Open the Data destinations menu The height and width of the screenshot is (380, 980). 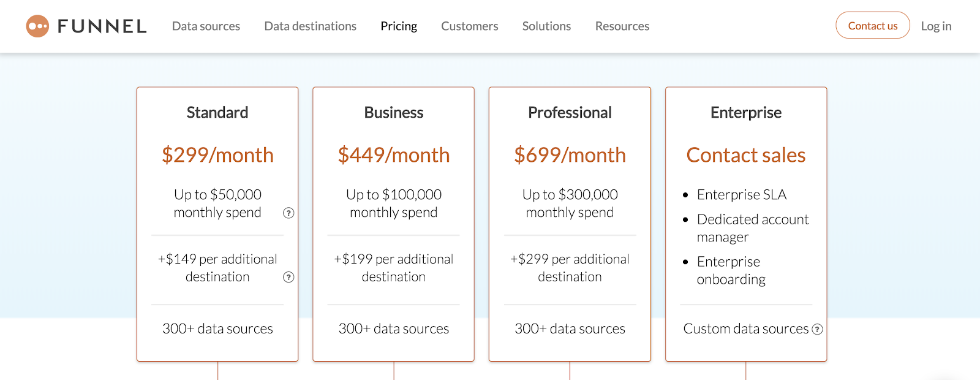pos(310,26)
